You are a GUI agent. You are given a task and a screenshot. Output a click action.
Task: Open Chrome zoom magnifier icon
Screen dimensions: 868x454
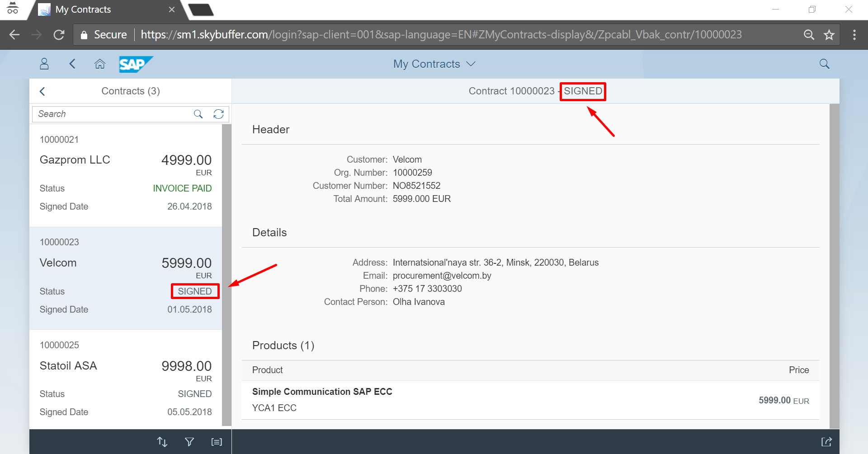[809, 35]
